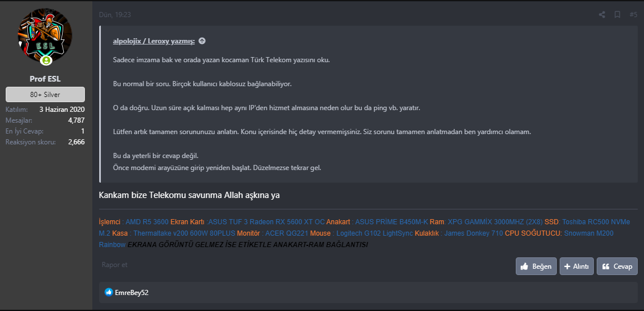The width and height of the screenshot is (644, 311).
Task: Open Prof ESL avatar image
Action: click(x=46, y=37)
